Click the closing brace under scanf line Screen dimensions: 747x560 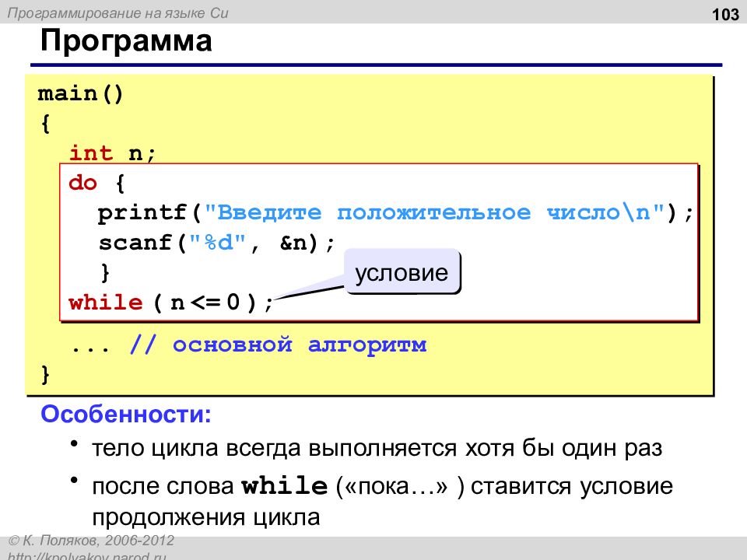tap(105, 273)
